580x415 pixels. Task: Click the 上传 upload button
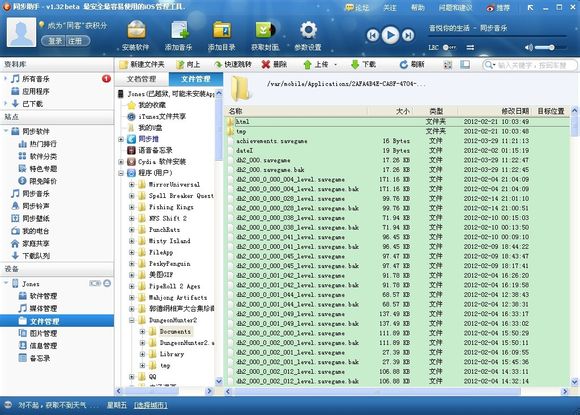point(316,64)
